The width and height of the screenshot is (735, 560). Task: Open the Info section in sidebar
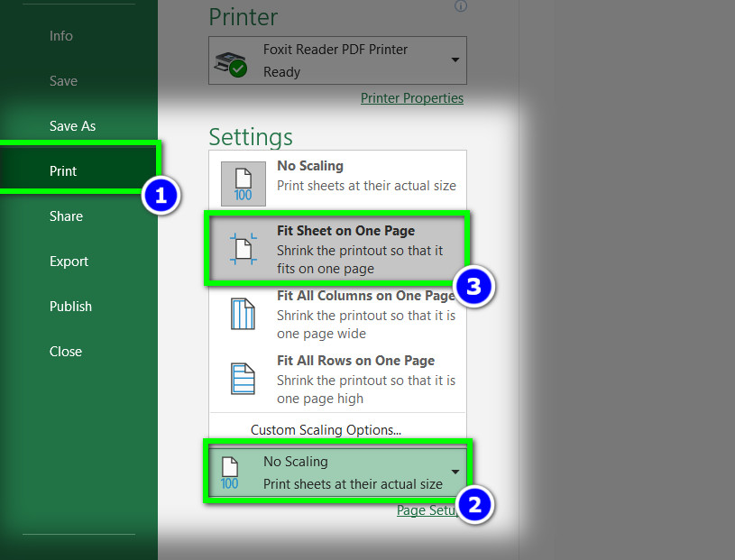[61, 36]
